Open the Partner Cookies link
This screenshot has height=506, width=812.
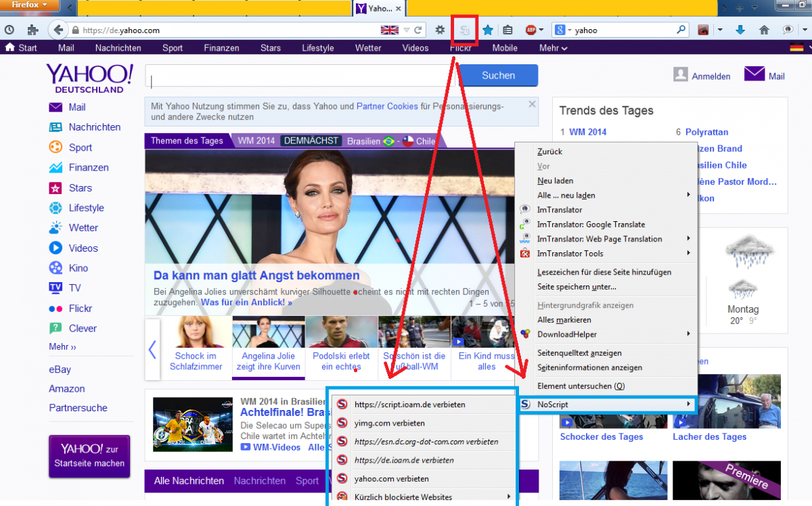coord(387,106)
